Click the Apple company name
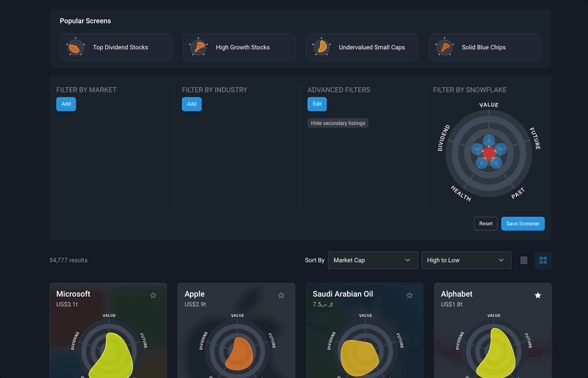588x378 pixels. (x=194, y=294)
